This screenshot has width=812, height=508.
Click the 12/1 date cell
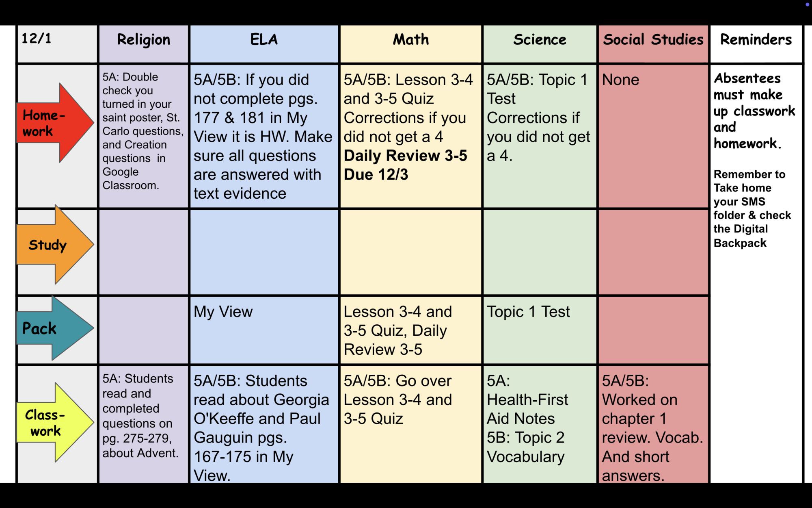coord(37,39)
